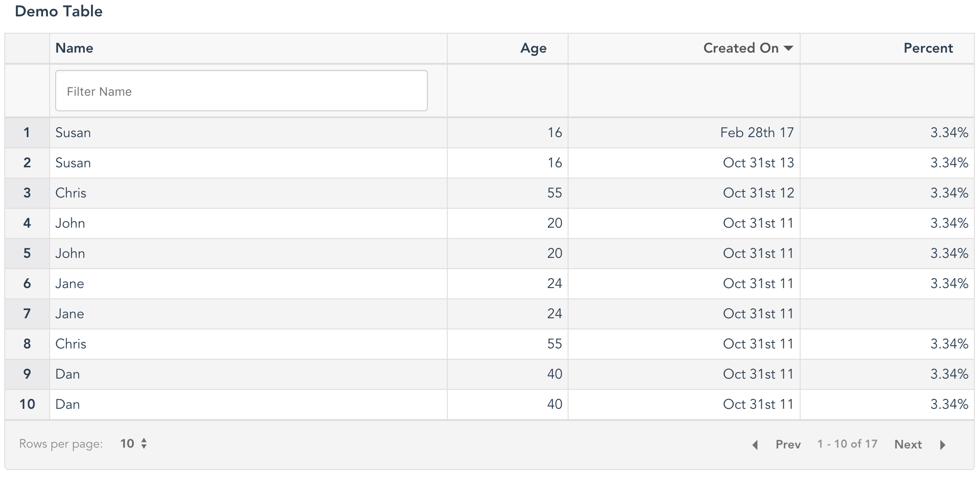Type in the Filter Name input field
Screen dimensions: 980x489
pos(244,91)
